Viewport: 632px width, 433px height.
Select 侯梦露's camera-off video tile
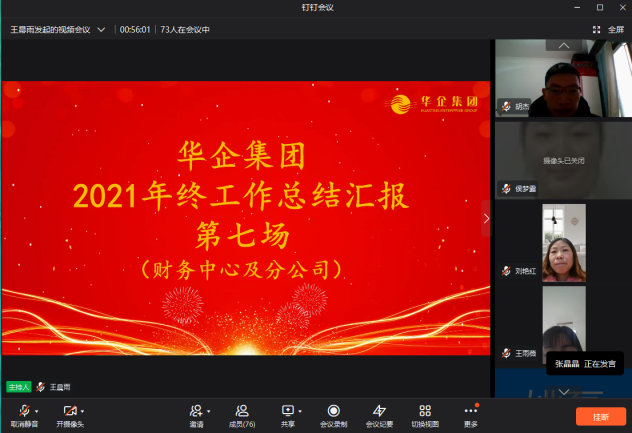[563, 160]
